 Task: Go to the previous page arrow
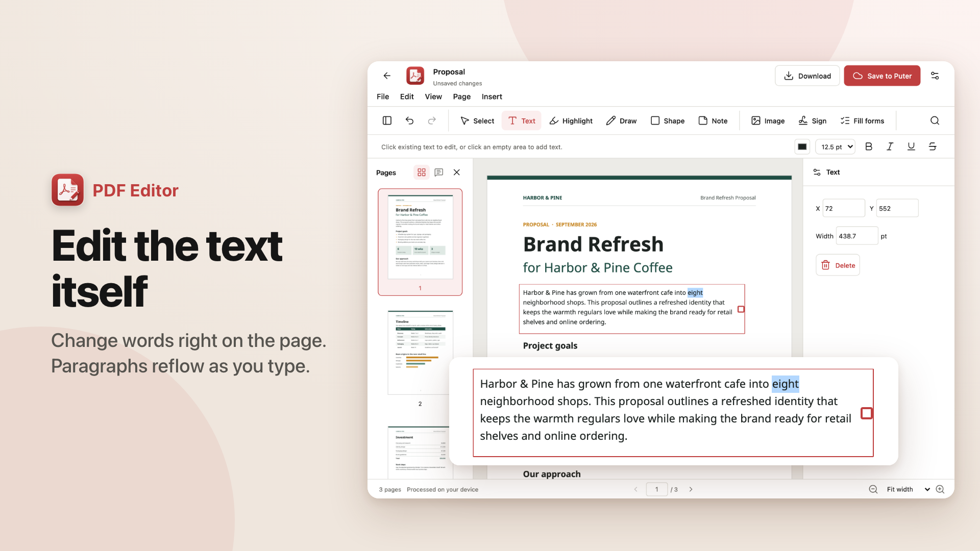(635, 489)
